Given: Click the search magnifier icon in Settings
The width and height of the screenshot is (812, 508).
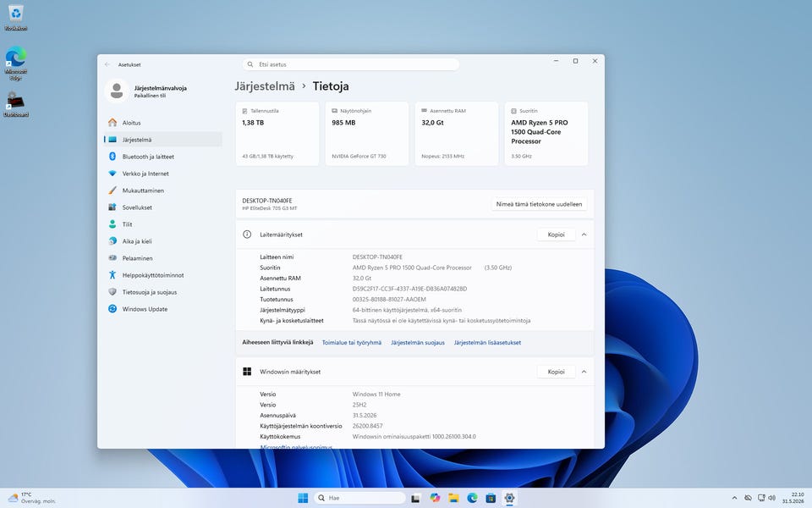Looking at the screenshot, I should pos(250,64).
